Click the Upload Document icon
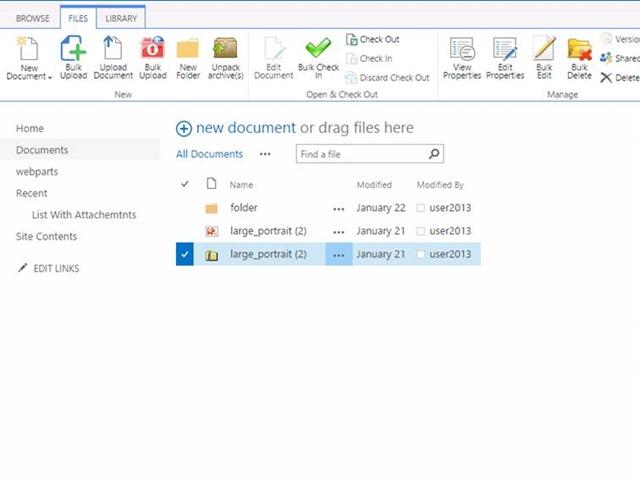Screen dimensions: 640x480 click(113, 50)
